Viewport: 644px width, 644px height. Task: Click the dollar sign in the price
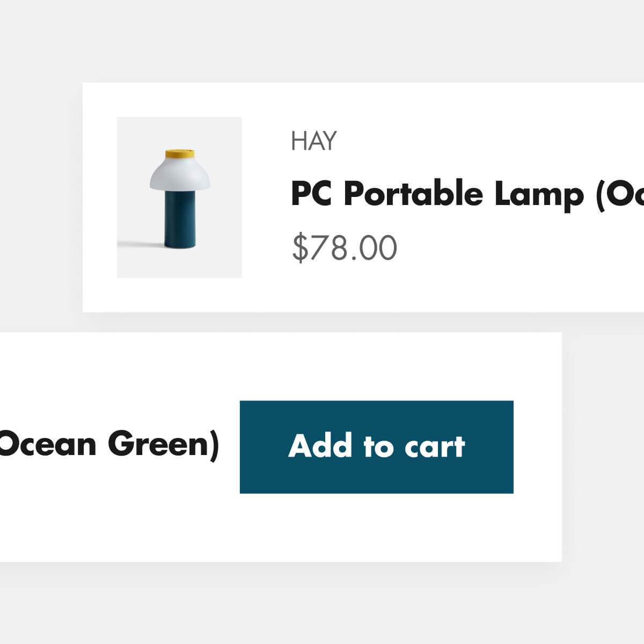click(x=301, y=247)
